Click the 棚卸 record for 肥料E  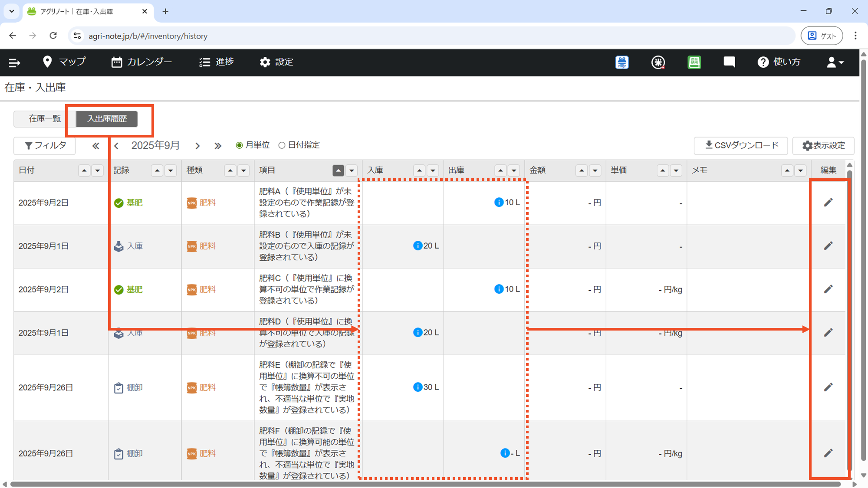click(x=128, y=387)
